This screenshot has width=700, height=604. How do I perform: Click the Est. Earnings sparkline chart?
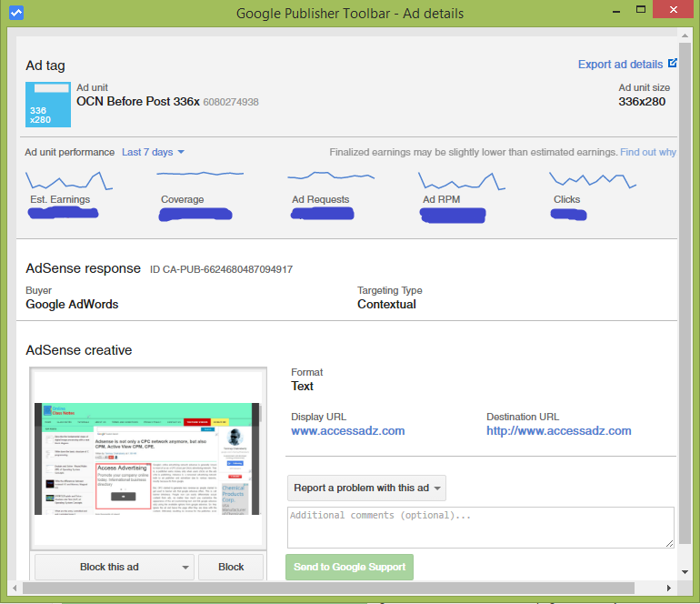[69, 180]
